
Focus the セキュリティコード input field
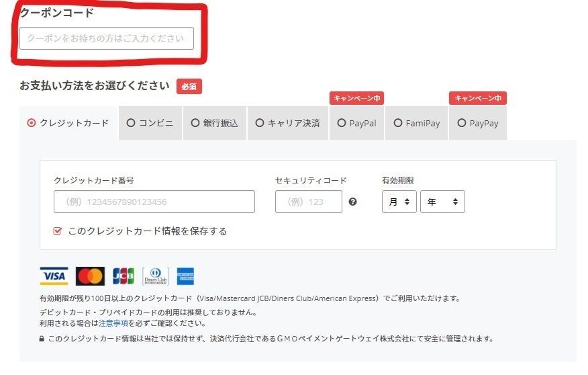tap(308, 202)
